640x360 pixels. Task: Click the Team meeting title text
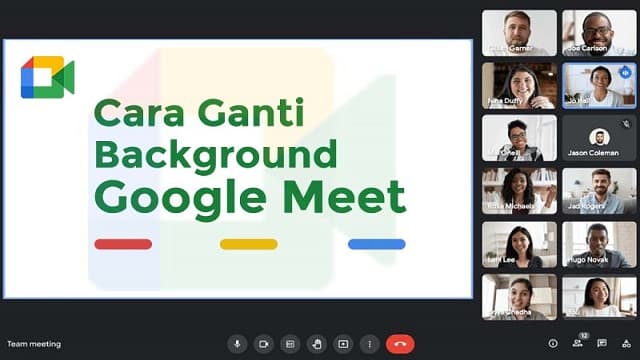point(34,344)
